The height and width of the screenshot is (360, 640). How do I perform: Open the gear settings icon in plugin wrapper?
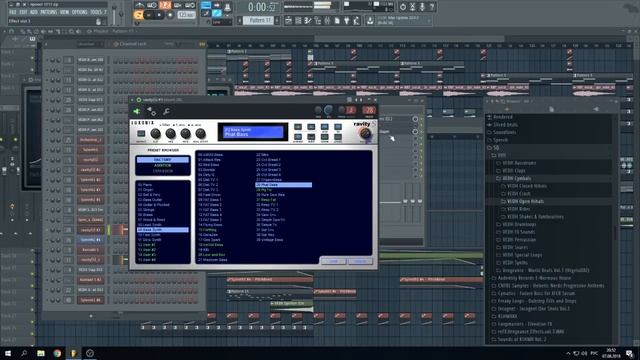coord(151,111)
